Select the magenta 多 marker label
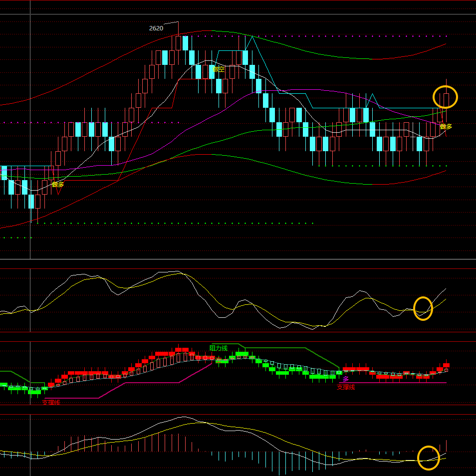The image size is (476, 476). click(346, 379)
